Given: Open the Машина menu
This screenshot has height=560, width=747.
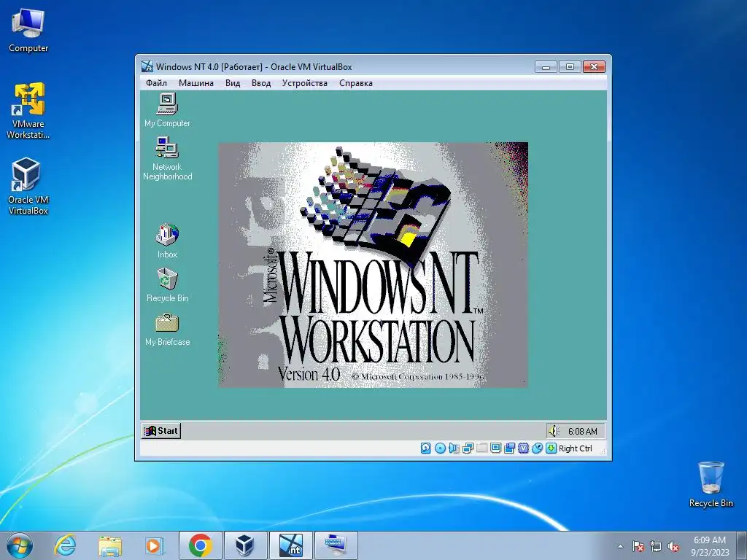Looking at the screenshot, I should click(x=196, y=83).
